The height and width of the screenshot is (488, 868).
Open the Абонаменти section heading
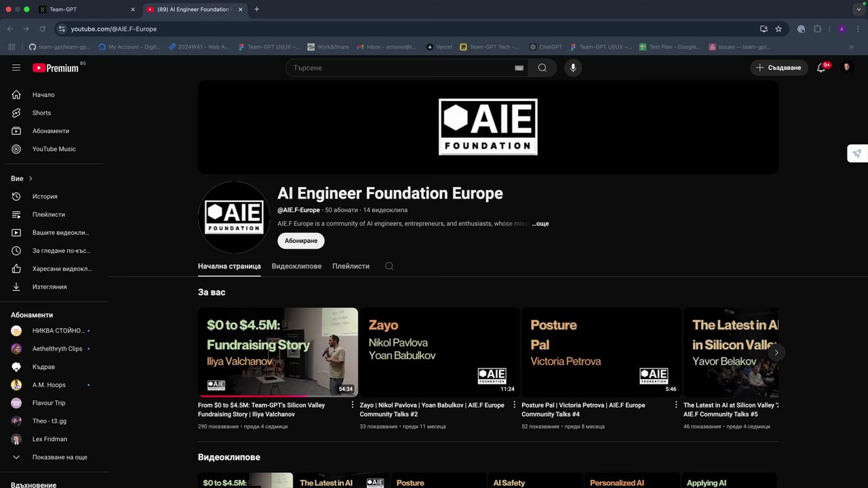[32, 315]
